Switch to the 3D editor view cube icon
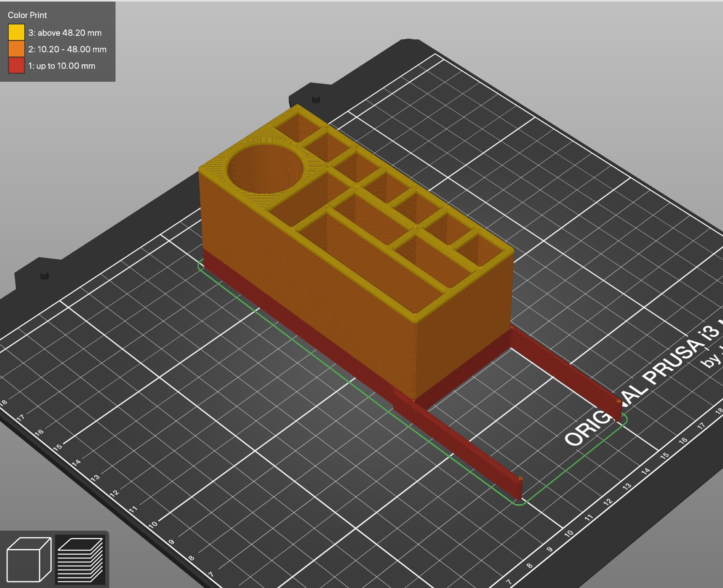The height and width of the screenshot is (588, 723). 29,560
